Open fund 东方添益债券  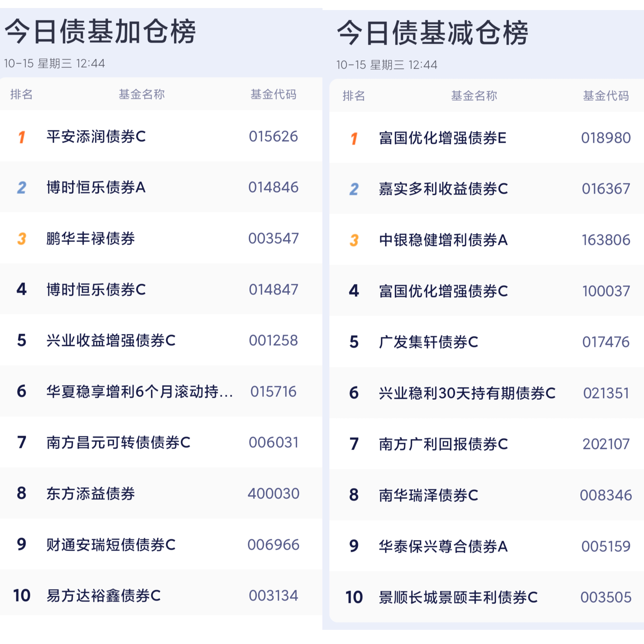pos(91,494)
